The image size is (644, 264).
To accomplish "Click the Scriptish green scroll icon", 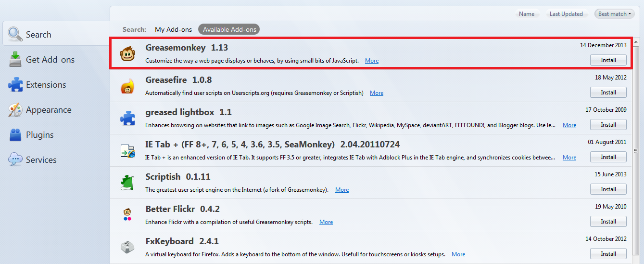I will pos(127,183).
